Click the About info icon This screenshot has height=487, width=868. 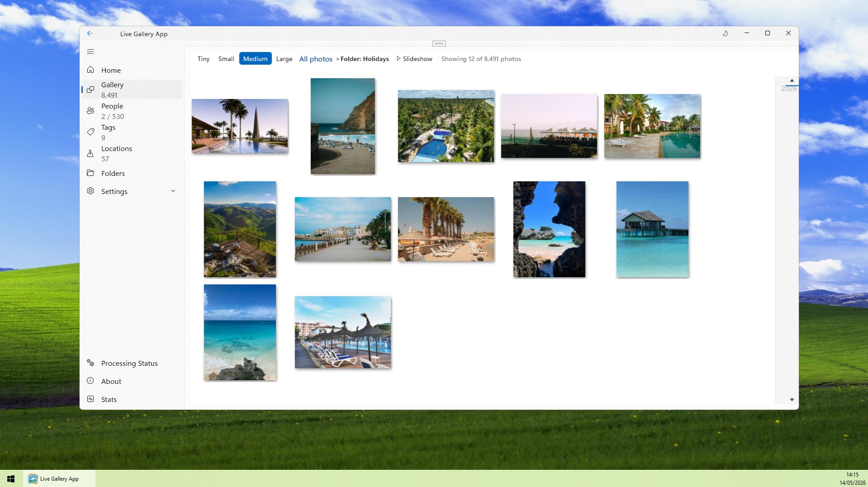[90, 381]
